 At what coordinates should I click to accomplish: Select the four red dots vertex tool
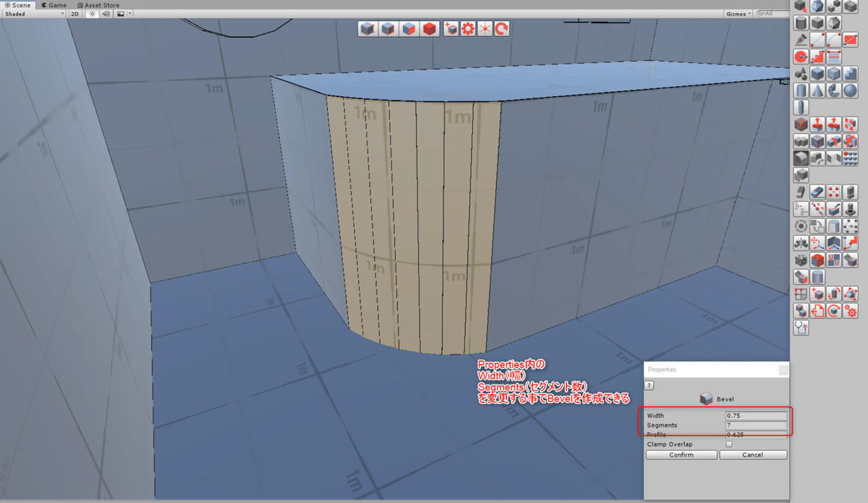tap(834, 192)
